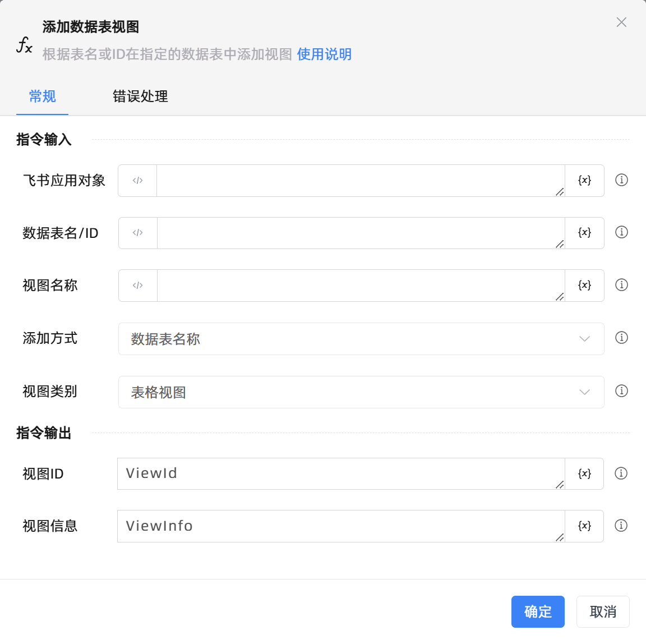Grab the resize handle of 飞书应用对象 input
This screenshot has height=644, width=646.
(560, 192)
